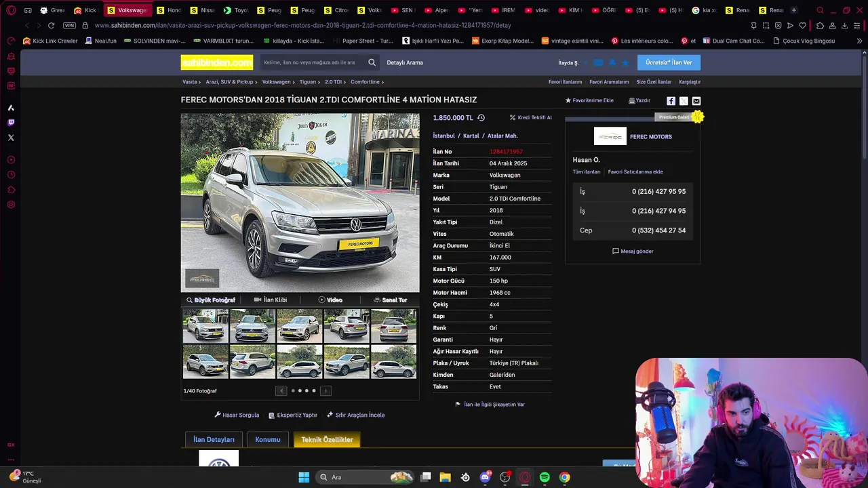This screenshot has height=488, width=868.
Task: Click Tüm ilanları link
Action: (x=587, y=172)
